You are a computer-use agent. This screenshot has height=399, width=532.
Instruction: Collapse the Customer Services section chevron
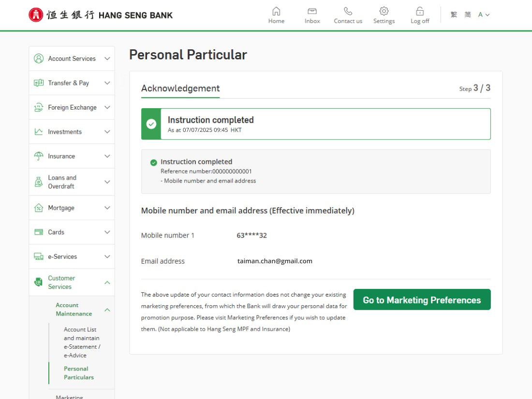(107, 283)
